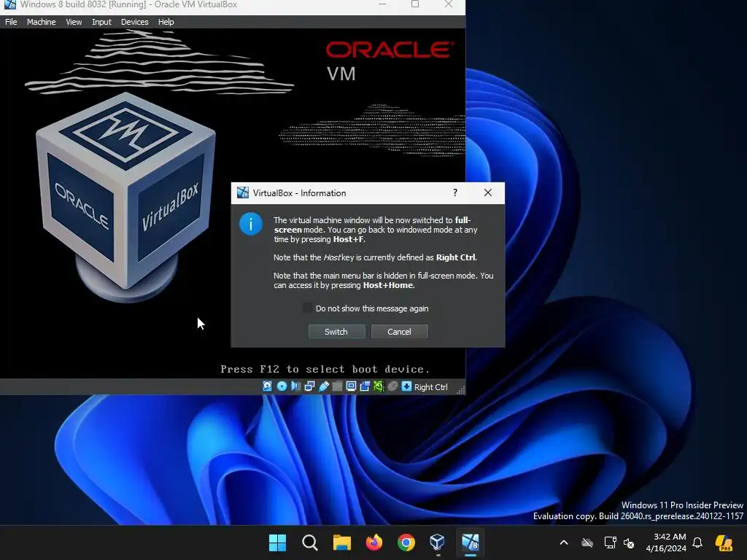Click the green CPU/virtualization status icon

(x=379, y=386)
